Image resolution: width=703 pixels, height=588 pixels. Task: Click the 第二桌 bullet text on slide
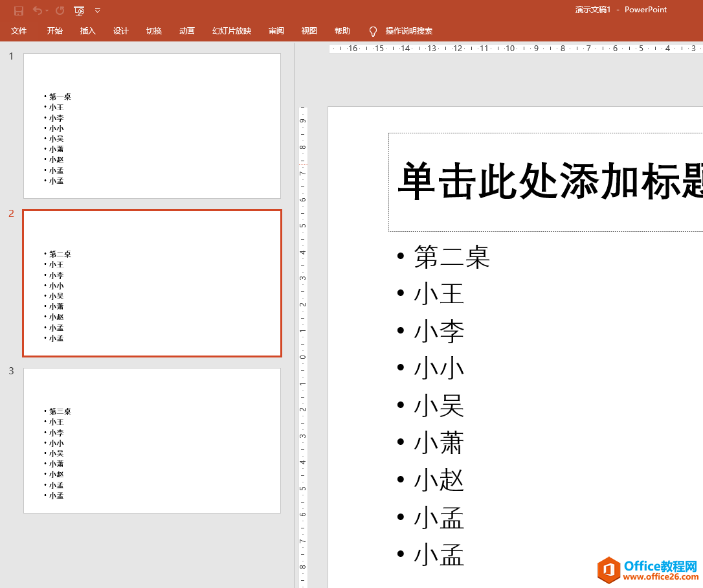point(452,257)
